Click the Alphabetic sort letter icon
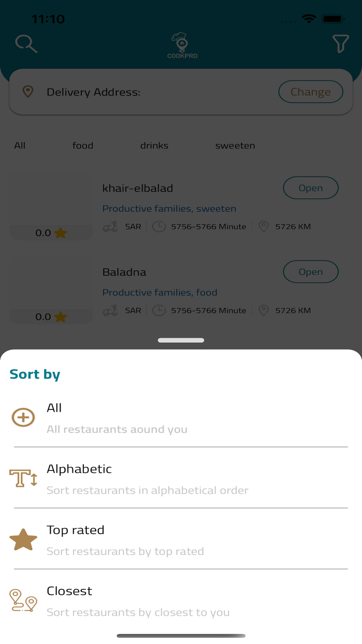 click(23, 478)
